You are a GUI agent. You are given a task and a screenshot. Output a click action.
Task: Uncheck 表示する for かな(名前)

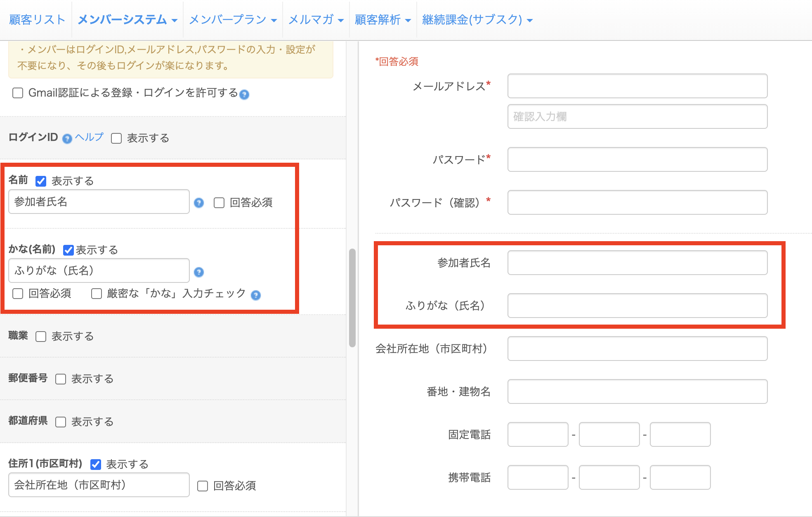[68, 249]
